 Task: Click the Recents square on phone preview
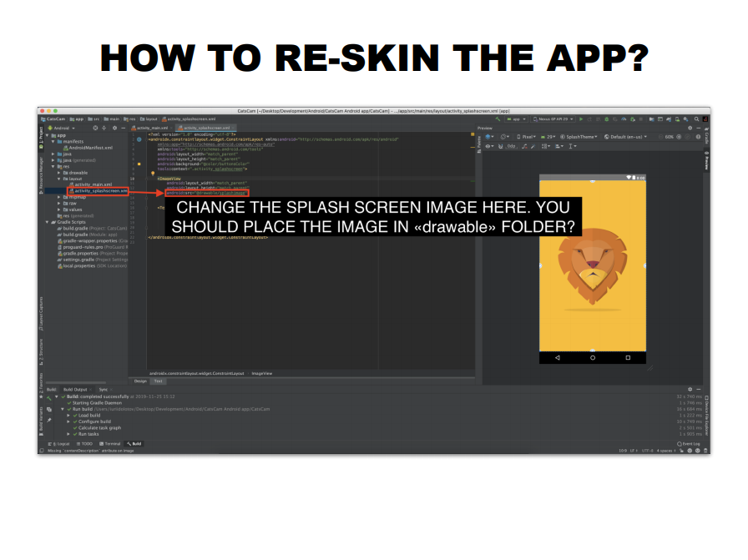click(628, 358)
